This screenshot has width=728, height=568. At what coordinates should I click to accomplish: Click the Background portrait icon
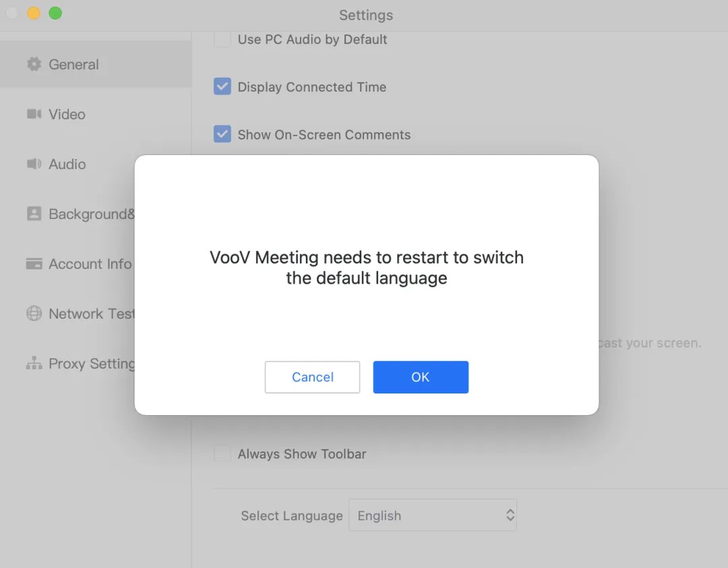[34, 214]
